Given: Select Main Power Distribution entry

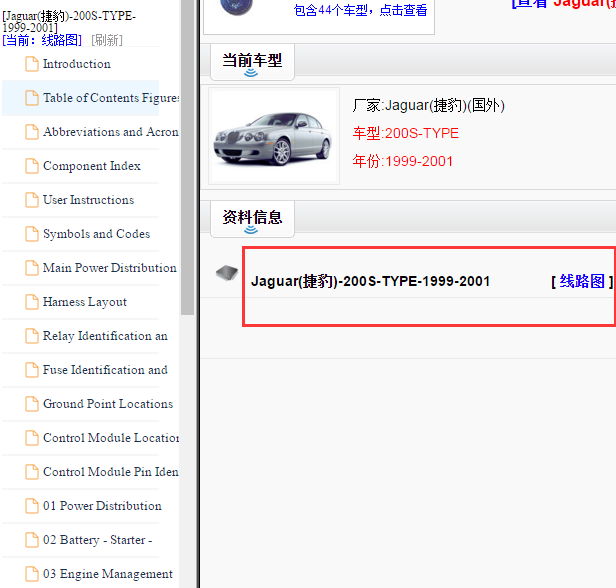Looking at the screenshot, I should click(x=110, y=268).
